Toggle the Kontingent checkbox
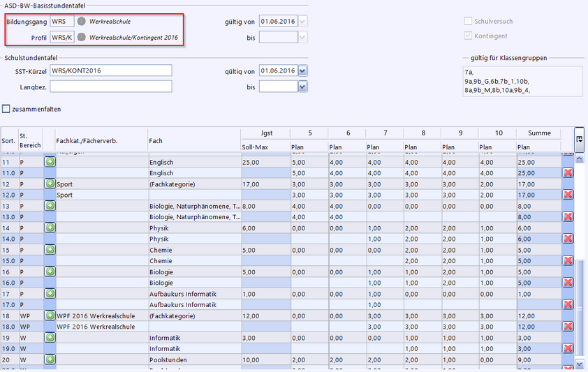 click(469, 36)
